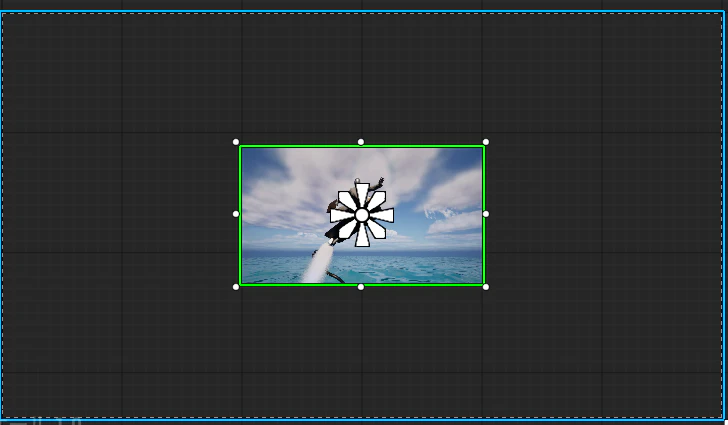
Task: Click the bottom-right corner resize handle
Action: (x=486, y=287)
